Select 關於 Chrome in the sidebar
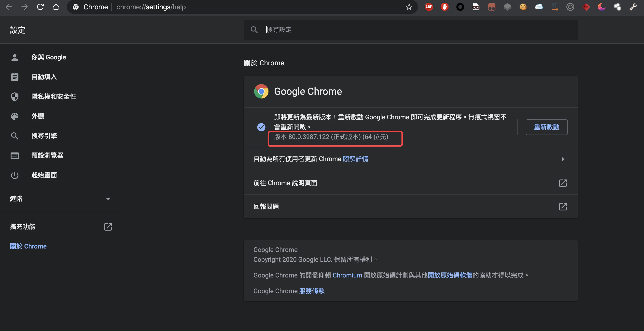Screen dimensions: 644x331 coord(28,246)
